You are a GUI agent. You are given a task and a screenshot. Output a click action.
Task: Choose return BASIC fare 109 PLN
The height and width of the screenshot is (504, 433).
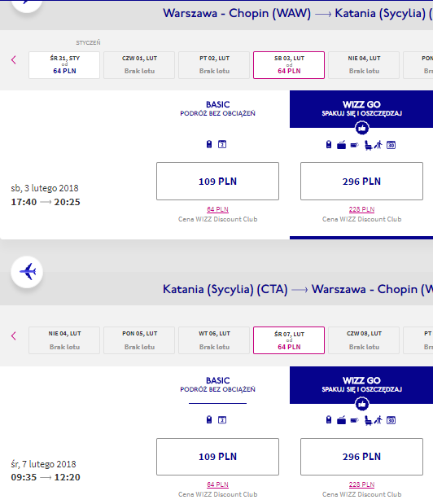[217, 457]
